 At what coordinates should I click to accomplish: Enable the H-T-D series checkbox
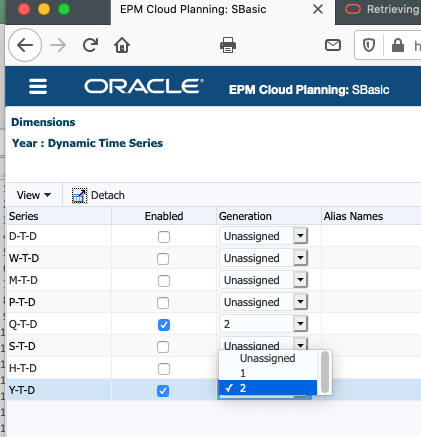click(164, 369)
